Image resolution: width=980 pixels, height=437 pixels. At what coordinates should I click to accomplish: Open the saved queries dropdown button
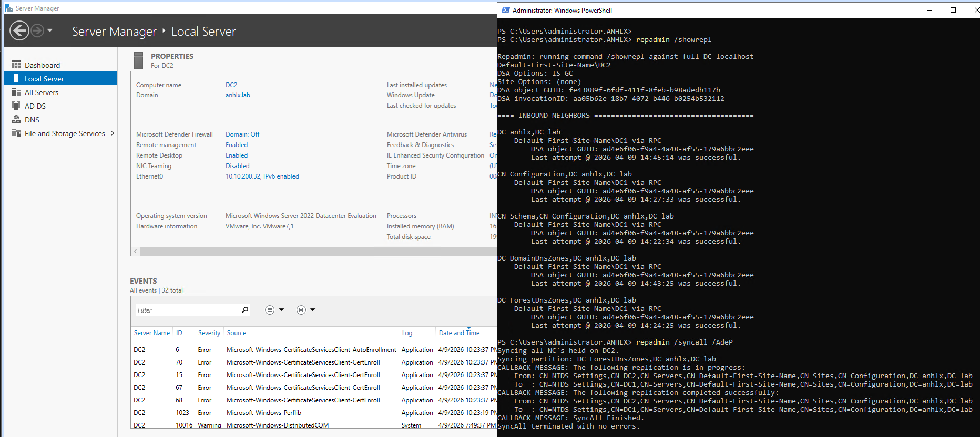(x=306, y=310)
